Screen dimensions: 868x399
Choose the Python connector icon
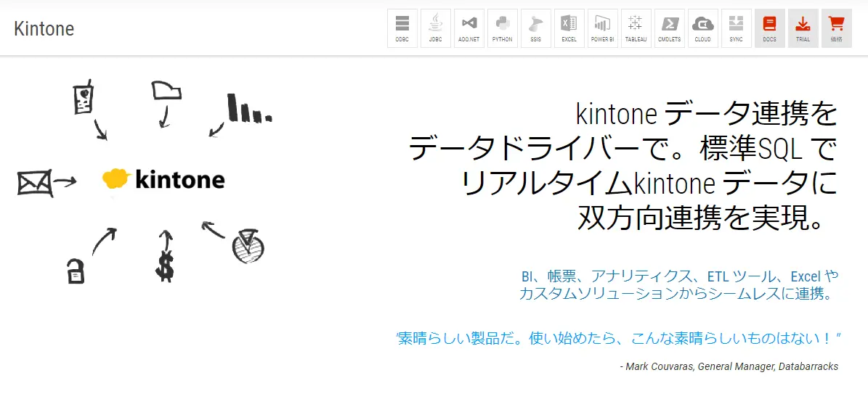pos(503,28)
